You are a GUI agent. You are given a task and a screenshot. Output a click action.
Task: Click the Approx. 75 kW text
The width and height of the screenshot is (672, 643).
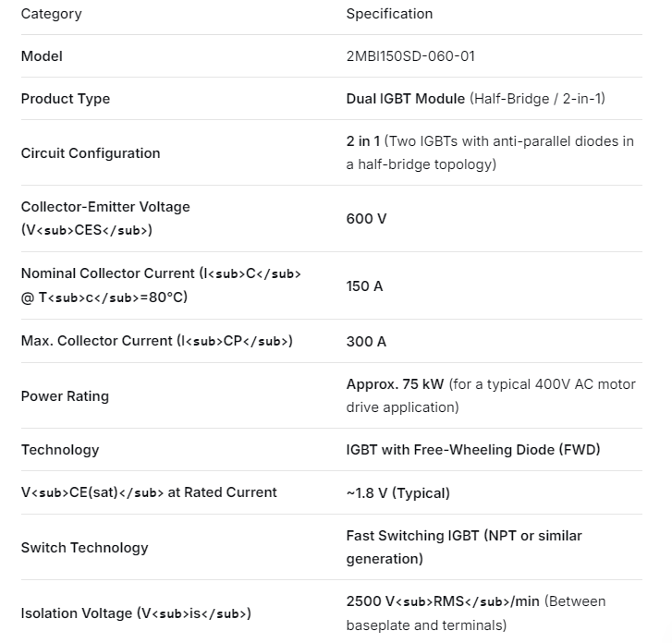coord(395,384)
